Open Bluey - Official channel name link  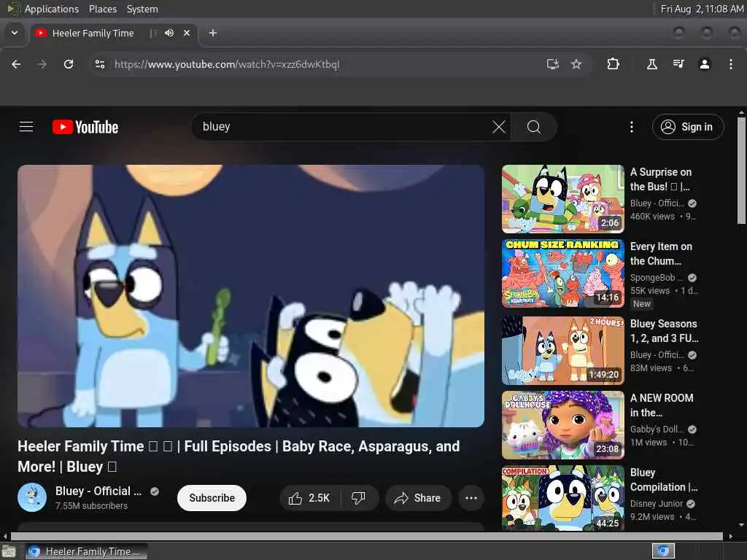click(98, 491)
